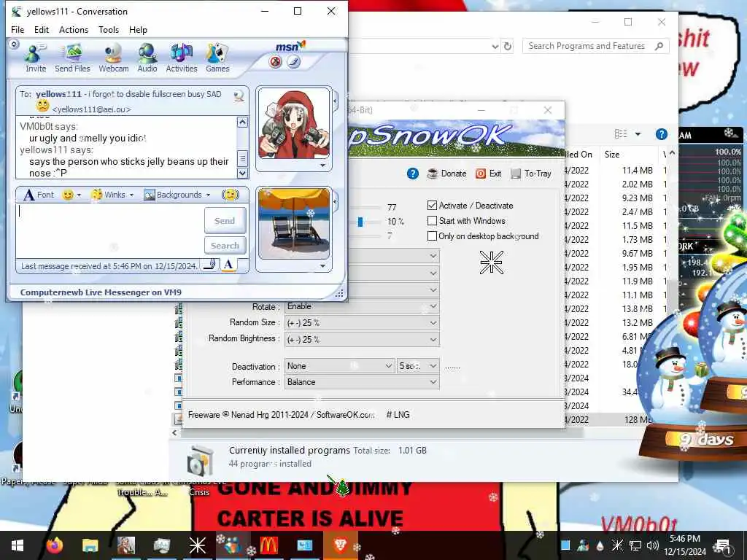Viewport: 747px width, 560px height.
Task: Click the Windows Live Messenger taskbar icon
Action: [233, 545]
